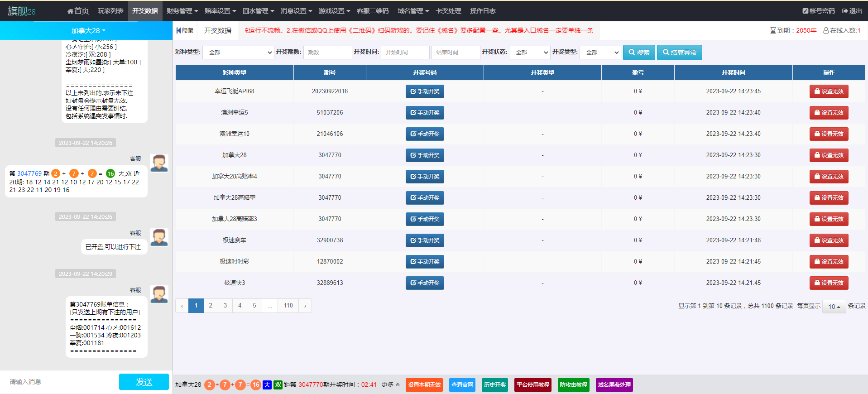The height and width of the screenshot is (394, 868).
Task: Click the orange 设置本期无效 button
Action: [424, 385]
